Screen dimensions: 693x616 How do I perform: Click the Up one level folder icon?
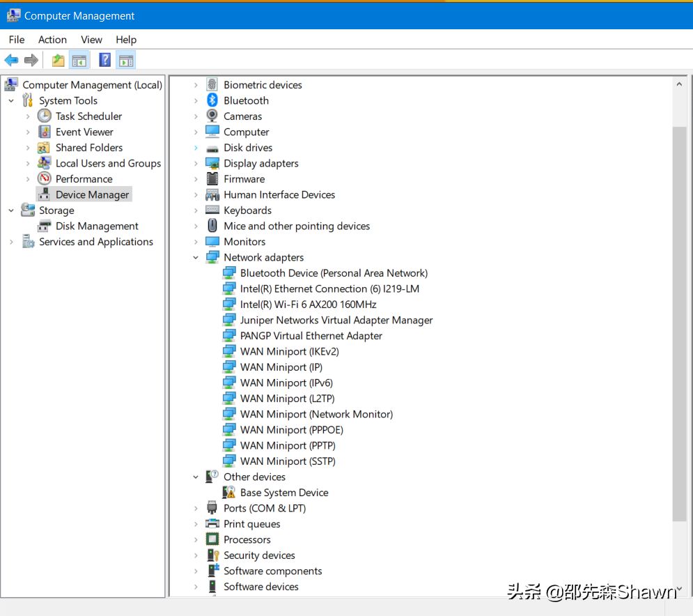(58, 60)
